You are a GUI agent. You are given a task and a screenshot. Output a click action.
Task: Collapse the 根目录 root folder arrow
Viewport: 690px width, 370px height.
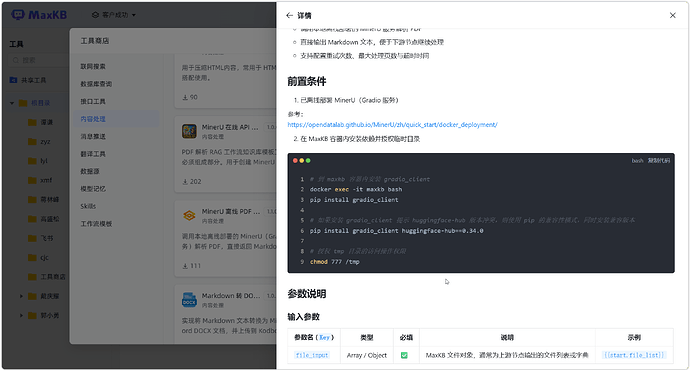pos(12,103)
